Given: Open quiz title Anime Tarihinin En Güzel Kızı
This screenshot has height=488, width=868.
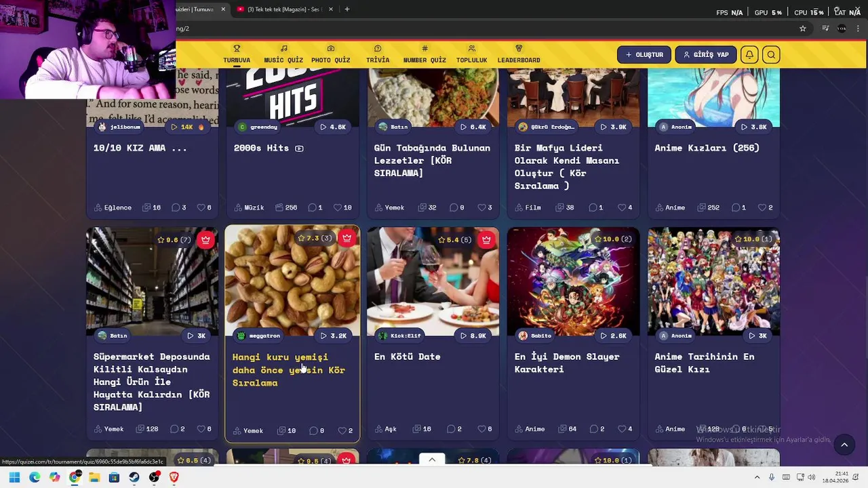Looking at the screenshot, I should [x=705, y=363].
